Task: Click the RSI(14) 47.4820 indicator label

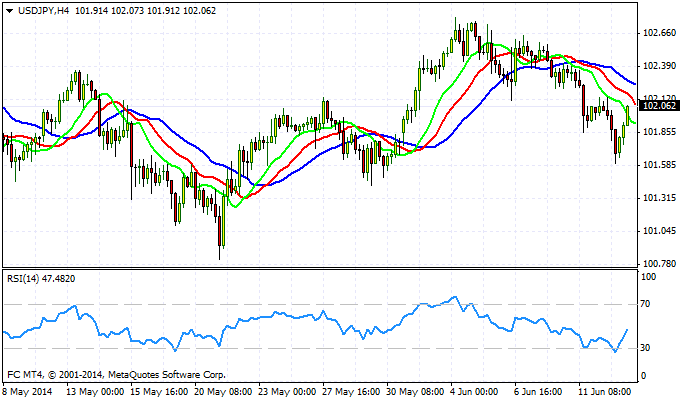Action: [x=41, y=279]
